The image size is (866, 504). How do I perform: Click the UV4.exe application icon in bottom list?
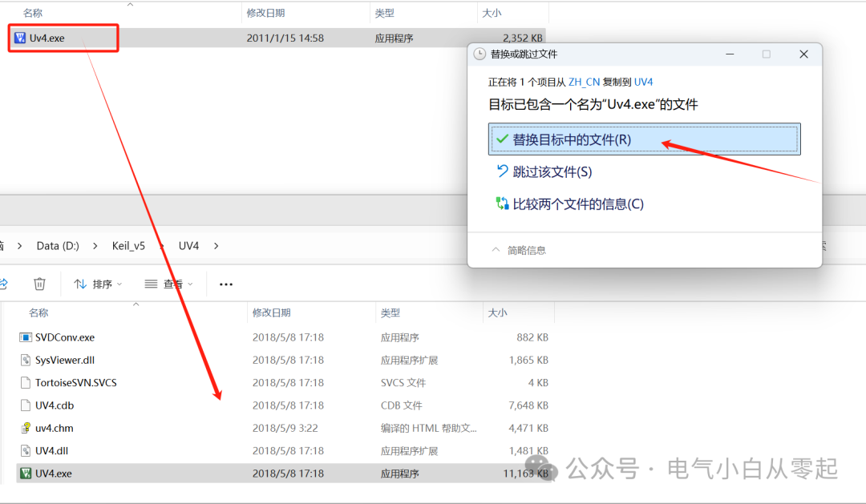pos(26,473)
